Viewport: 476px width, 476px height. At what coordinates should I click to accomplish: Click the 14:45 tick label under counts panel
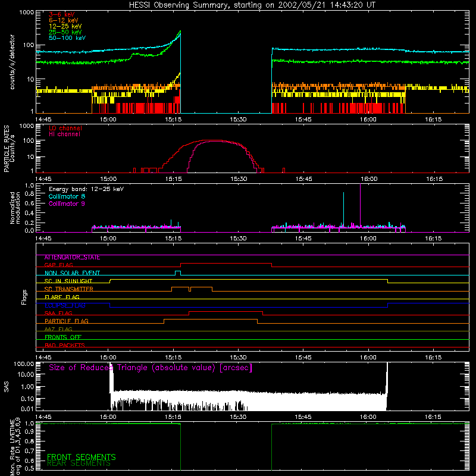(43, 120)
